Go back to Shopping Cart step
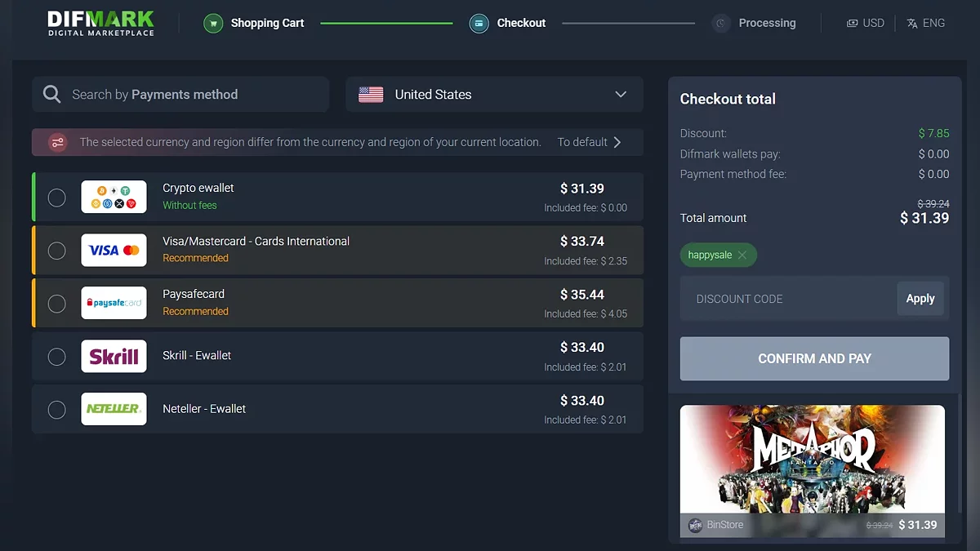Screen dimensions: 980x551 tap(267, 23)
